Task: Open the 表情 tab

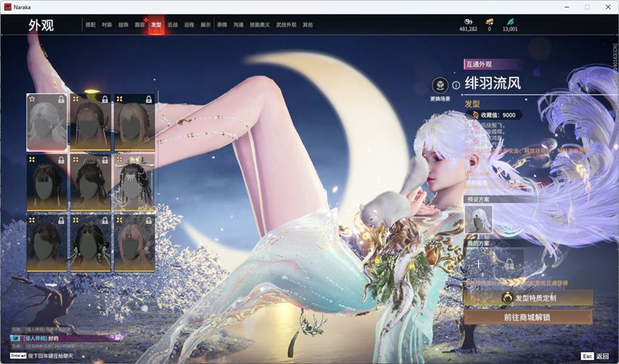Action: [x=222, y=25]
